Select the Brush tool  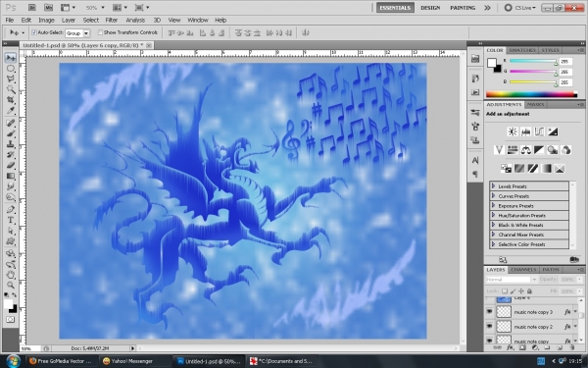point(11,133)
